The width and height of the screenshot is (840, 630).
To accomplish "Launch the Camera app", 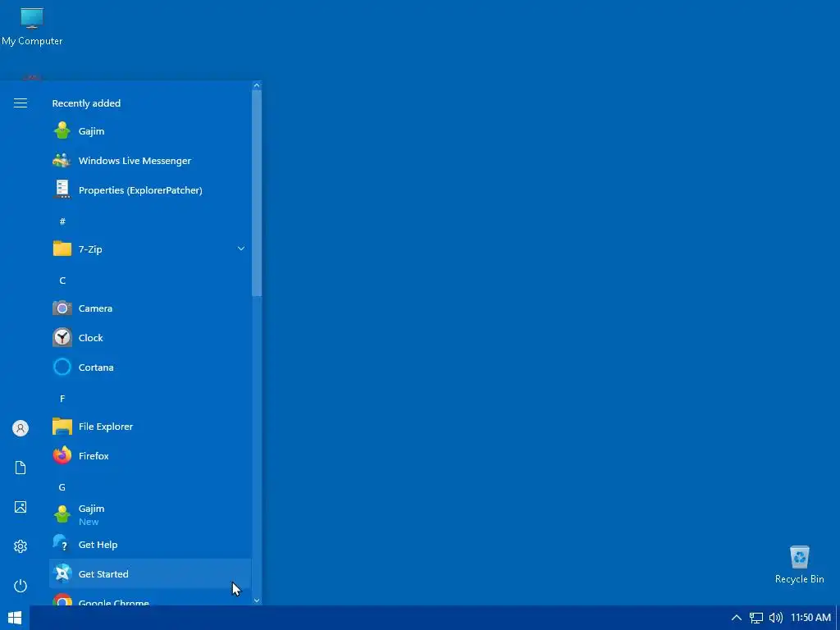I will pyautogui.click(x=150, y=308).
